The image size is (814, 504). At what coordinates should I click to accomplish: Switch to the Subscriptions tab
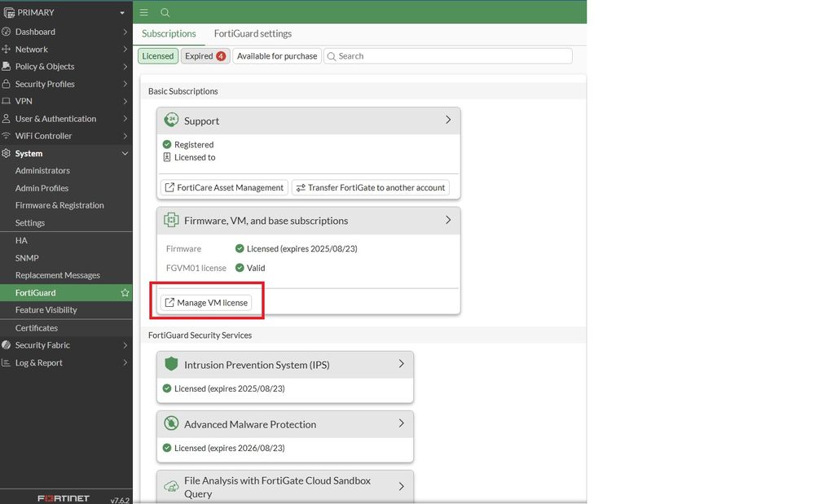pos(169,33)
